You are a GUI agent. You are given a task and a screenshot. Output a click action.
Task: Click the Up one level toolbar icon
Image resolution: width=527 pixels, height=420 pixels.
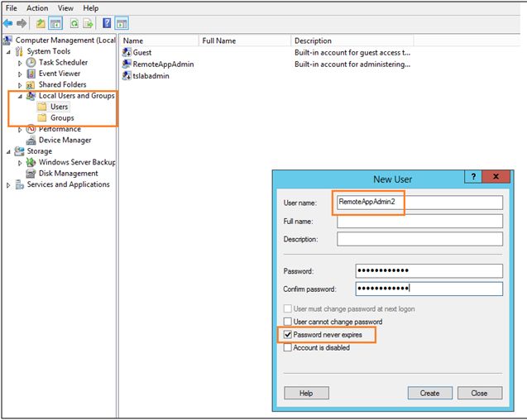tap(41, 23)
